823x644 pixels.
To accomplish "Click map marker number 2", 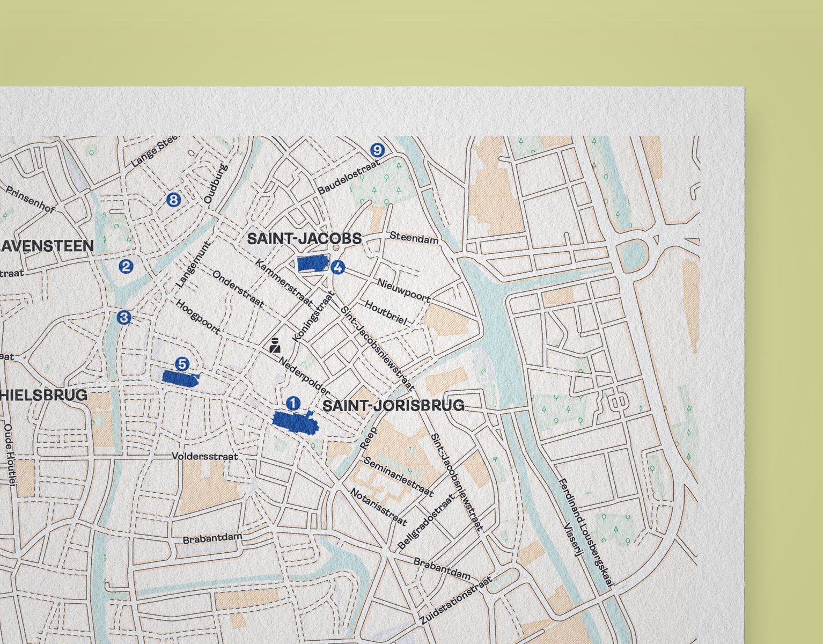I will (x=126, y=266).
